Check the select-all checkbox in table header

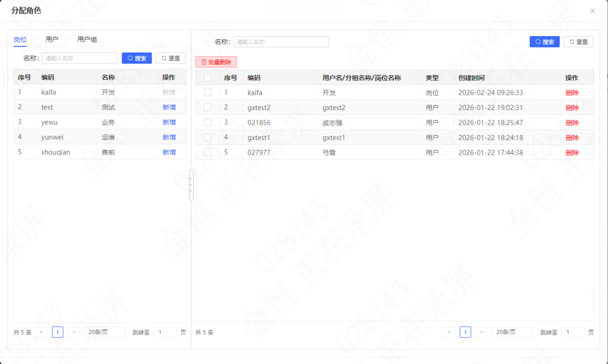(x=208, y=78)
